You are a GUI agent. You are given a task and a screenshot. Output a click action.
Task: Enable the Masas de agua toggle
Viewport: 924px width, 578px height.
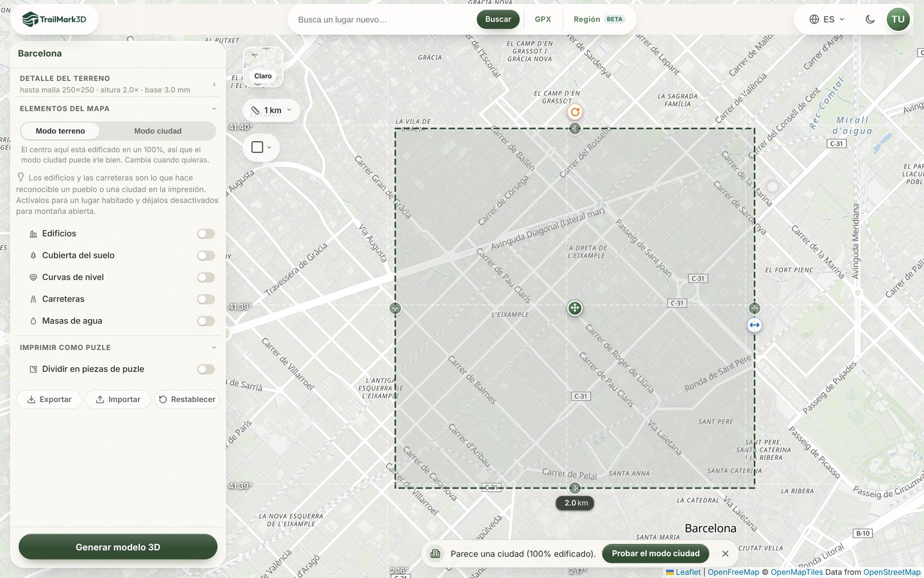(206, 321)
